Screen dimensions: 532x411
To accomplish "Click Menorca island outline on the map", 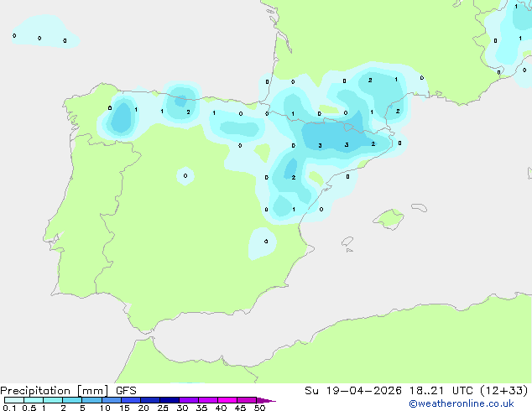I will [420, 207].
